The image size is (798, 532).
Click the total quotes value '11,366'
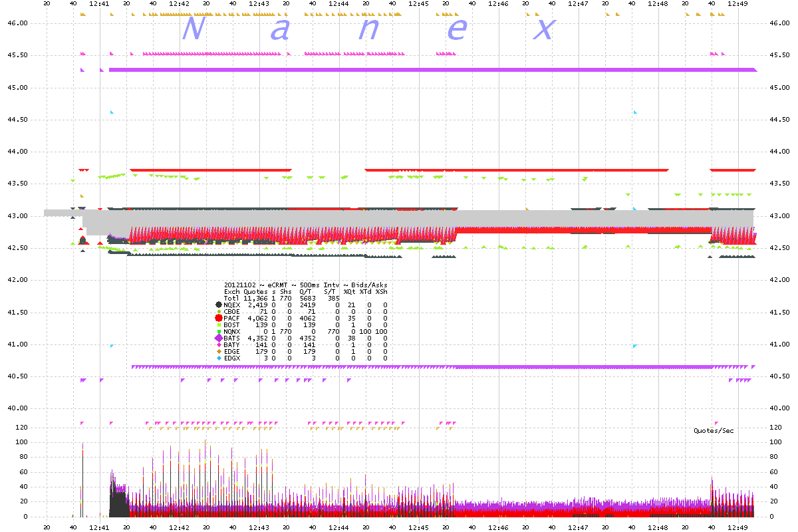click(x=256, y=299)
